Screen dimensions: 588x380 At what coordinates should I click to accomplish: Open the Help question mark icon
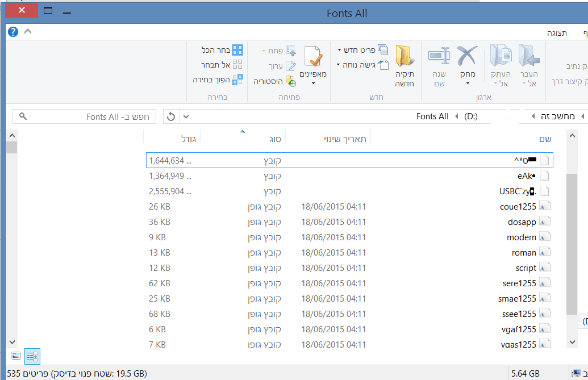[x=12, y=32]
